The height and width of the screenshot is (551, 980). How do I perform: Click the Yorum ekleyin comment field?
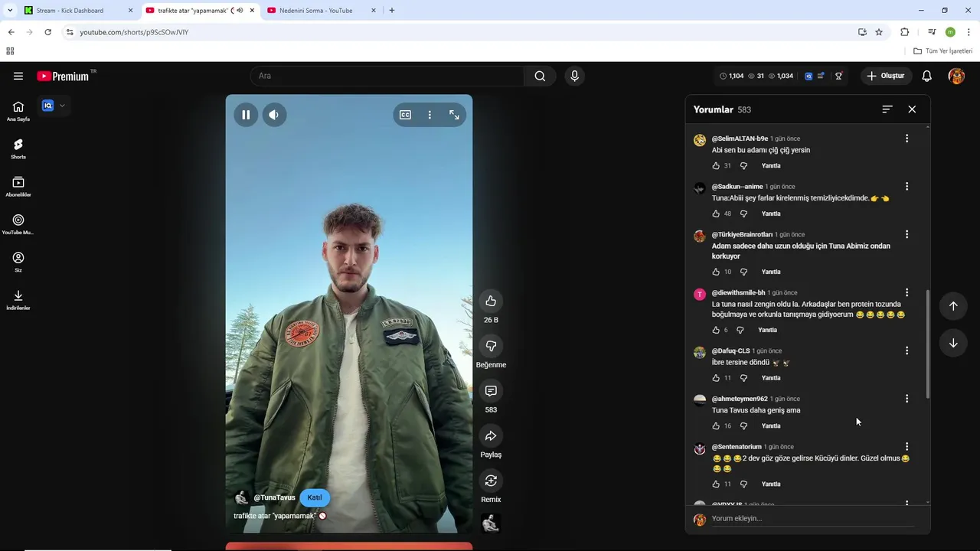[812, 519]
